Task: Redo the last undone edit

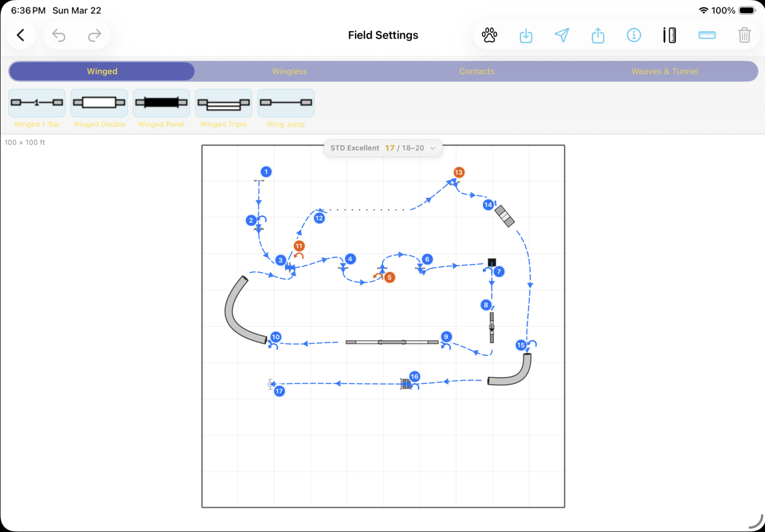Action: (x=95, y=35)
